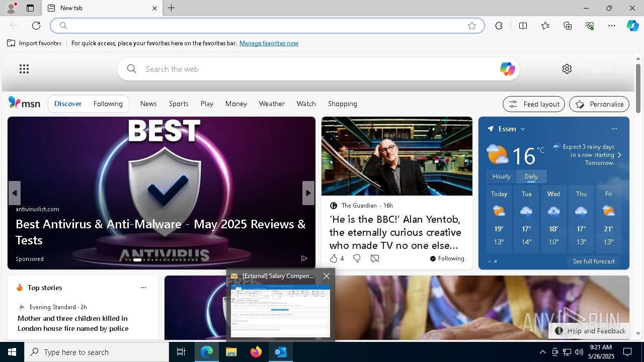Open the Watch section
644x362 pixels.
[306, 104]
